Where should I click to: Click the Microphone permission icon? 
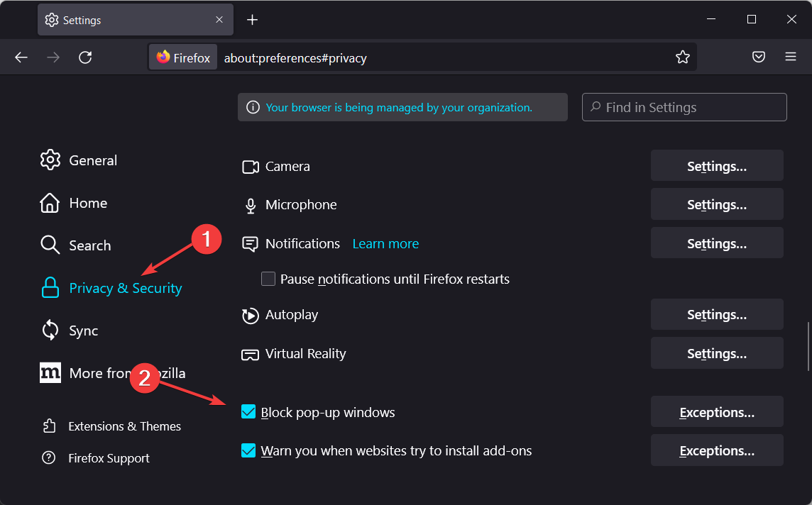coord(251,206)
